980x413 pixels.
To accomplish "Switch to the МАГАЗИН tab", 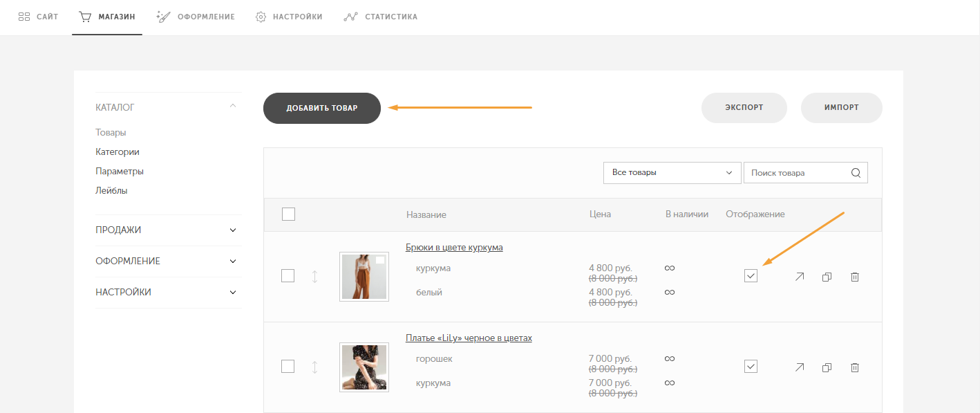I will [x=107, y=17].
